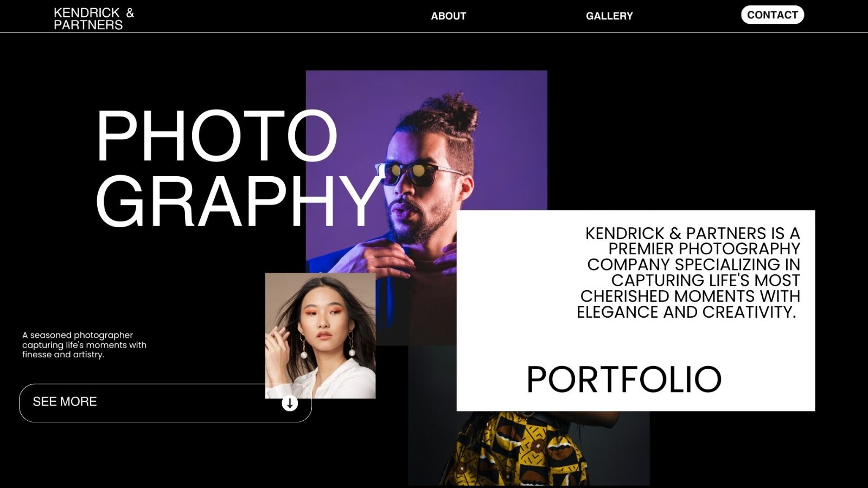Click the 'A seasoned photographer' tagline text
868x488 pixels.
coord(84,345)
